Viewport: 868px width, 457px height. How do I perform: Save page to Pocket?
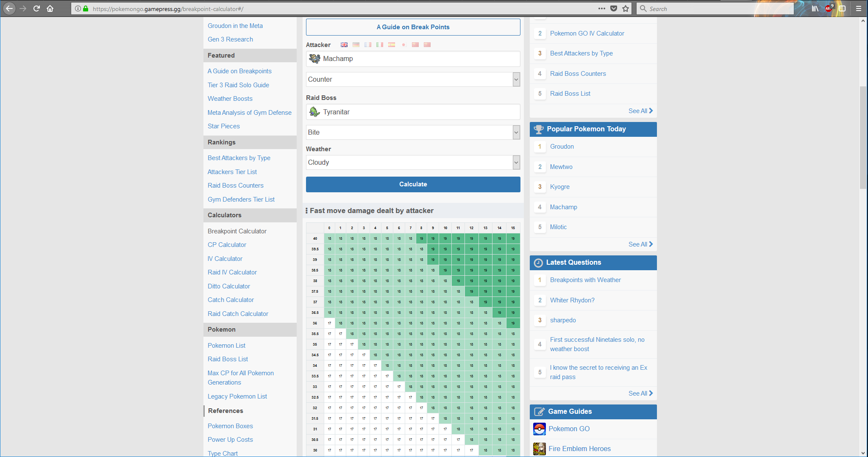pos(614,8)
